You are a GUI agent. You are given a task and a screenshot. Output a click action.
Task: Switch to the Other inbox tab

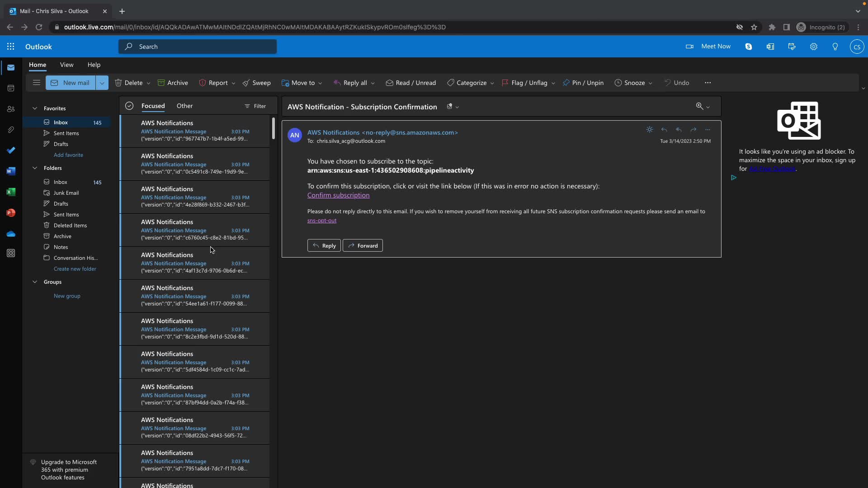(184, 106)
